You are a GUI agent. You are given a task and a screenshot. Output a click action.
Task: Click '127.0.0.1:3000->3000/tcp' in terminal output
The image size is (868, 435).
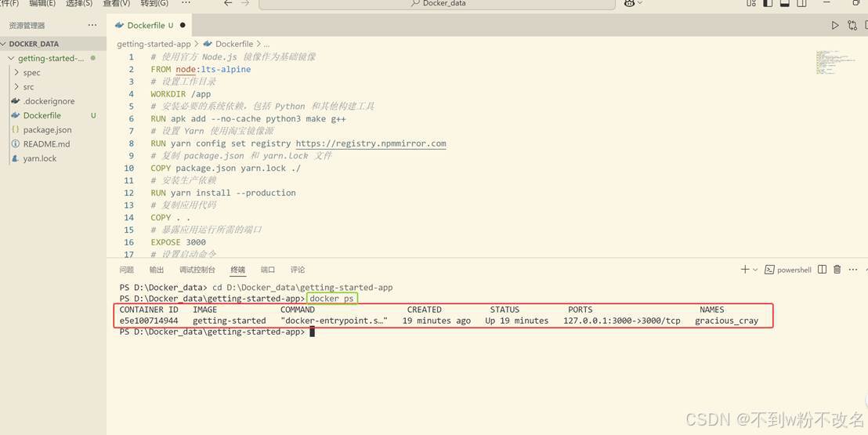click(x=622, y=321)
